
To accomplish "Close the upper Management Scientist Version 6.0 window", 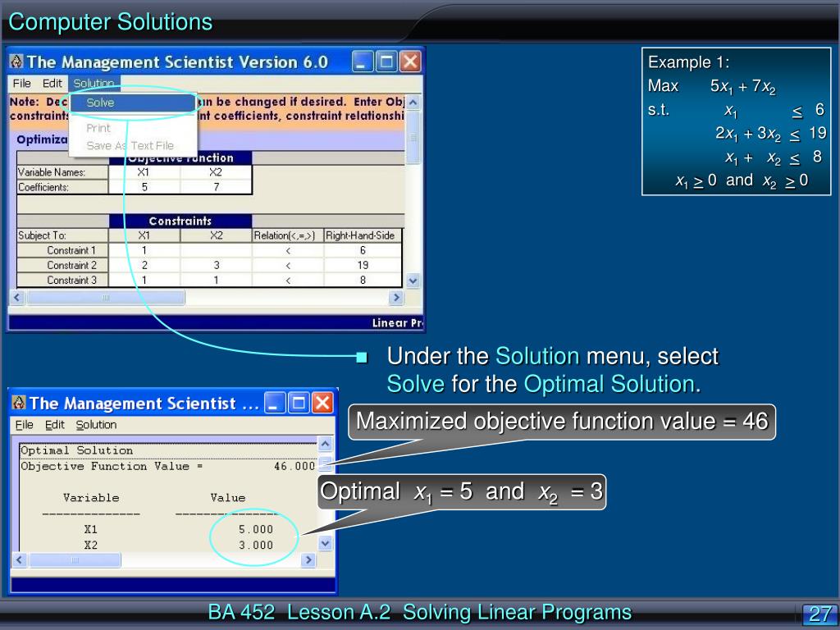I will point(410,62).
